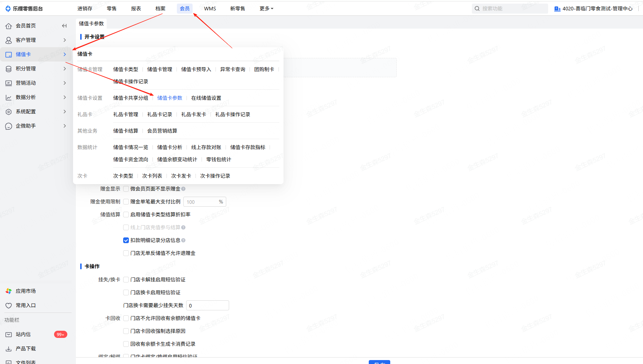643x364 pixels.
Task: Open 储值卡分析 link
Action: pyautogui.click(x=170, y=147)
